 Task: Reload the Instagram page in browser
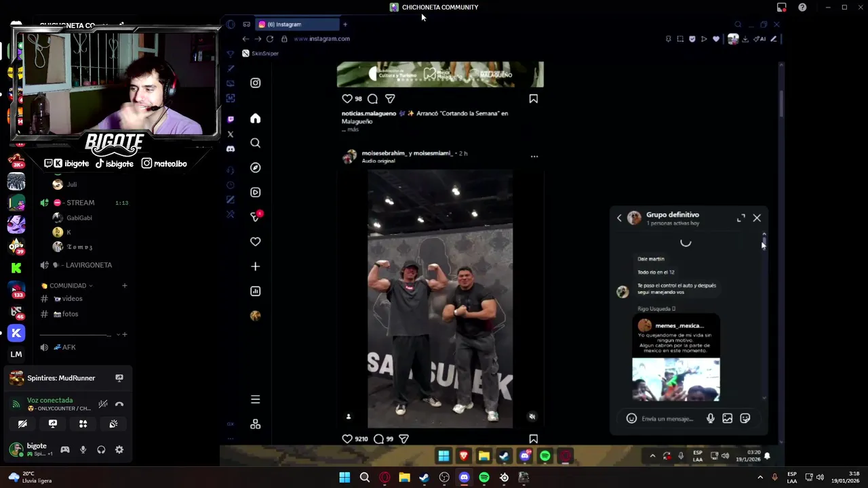pos(270,39)
